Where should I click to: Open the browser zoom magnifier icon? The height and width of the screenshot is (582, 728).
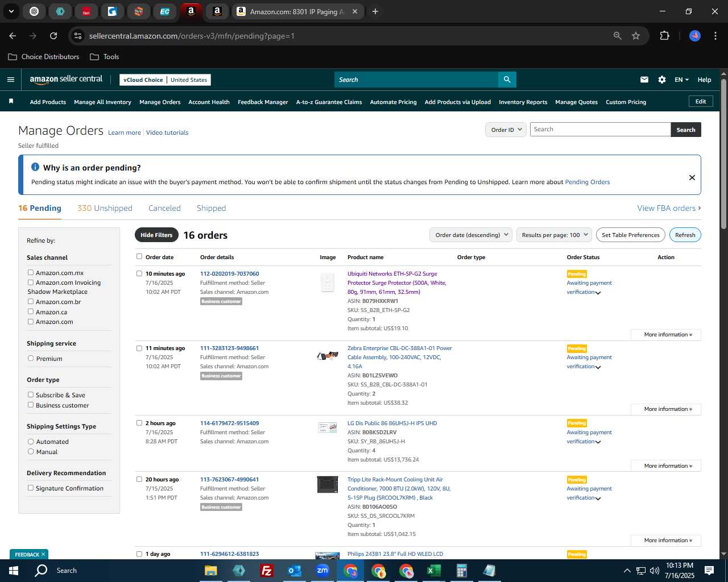coord(618,36)
